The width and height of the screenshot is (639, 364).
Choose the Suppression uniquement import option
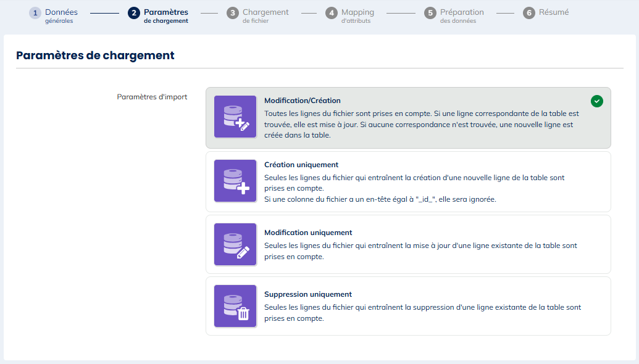click(407, 306)
